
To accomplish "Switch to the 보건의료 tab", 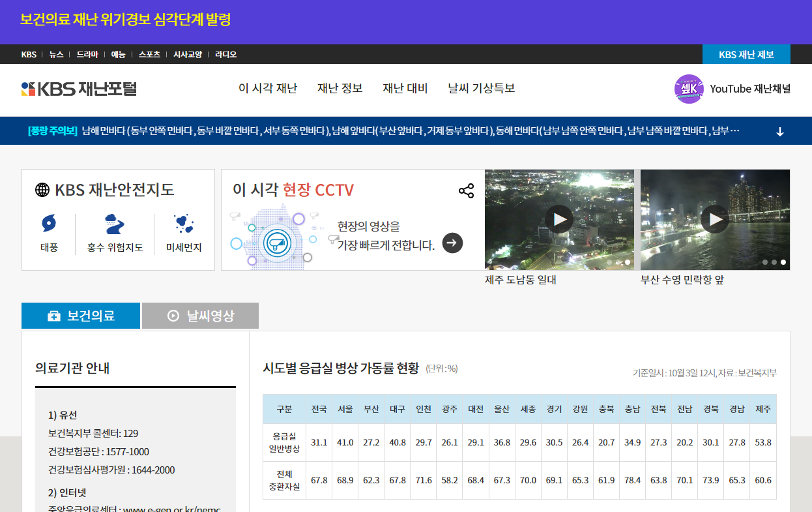I will [81, 316].
